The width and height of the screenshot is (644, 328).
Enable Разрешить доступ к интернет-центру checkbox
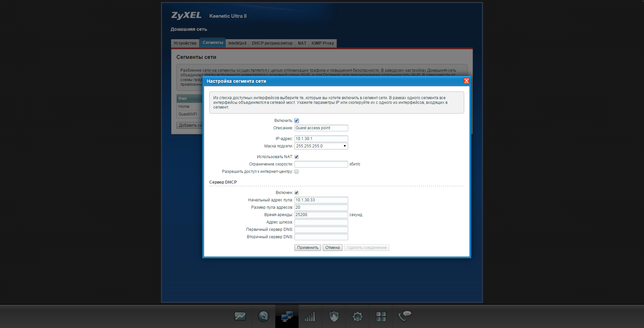pos(297,172)
